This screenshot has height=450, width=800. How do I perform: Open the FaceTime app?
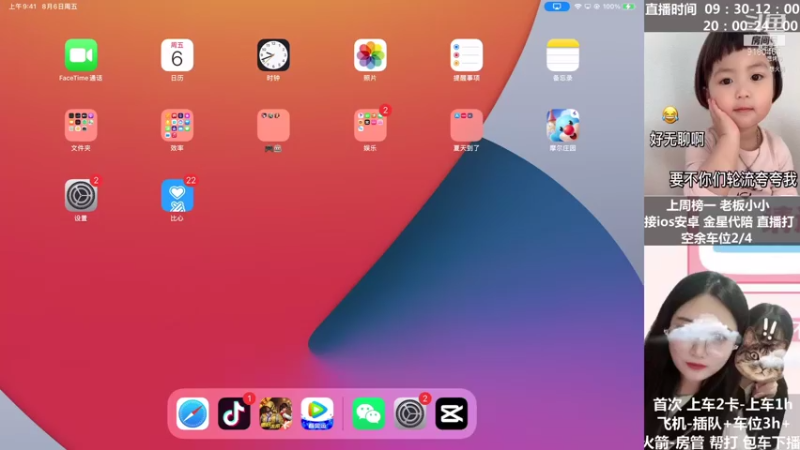point(81,55)
